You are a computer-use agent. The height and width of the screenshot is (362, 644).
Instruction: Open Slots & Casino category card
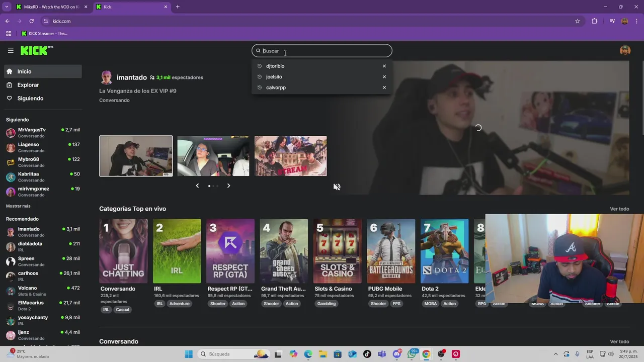coord(337,251)
